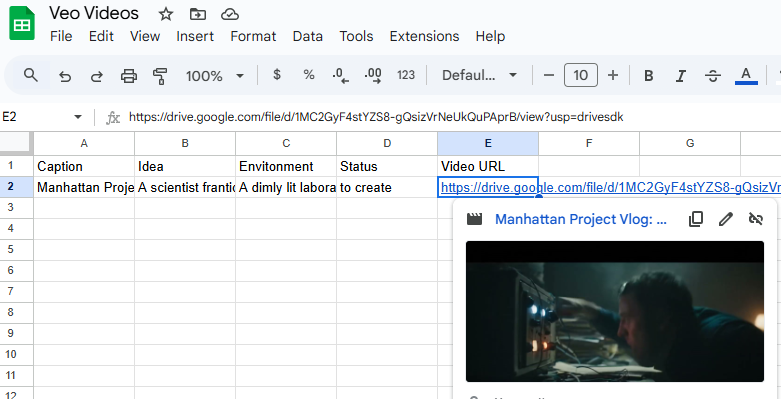The height and width of the screenshot is (399, 781).
Task: Open more number formats 123
Action: click(x=406, y=75)
